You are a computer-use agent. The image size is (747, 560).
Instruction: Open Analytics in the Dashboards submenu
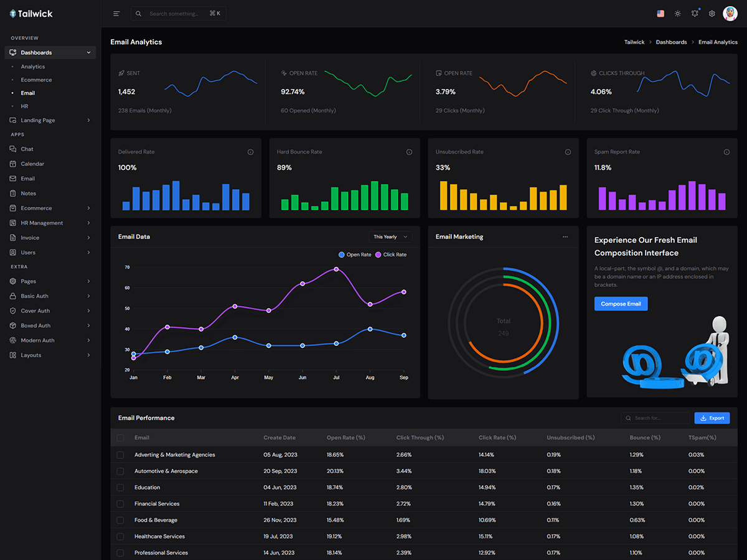33,67
